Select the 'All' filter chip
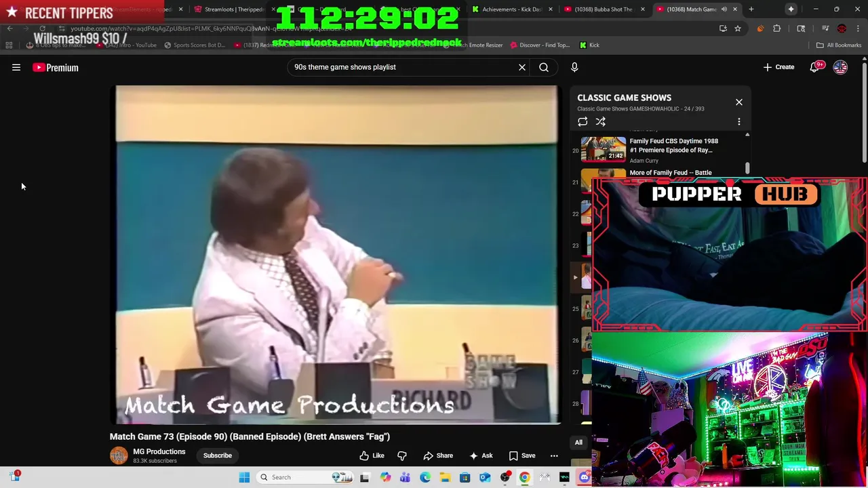 pyautogui.click(x=578, y=443)
